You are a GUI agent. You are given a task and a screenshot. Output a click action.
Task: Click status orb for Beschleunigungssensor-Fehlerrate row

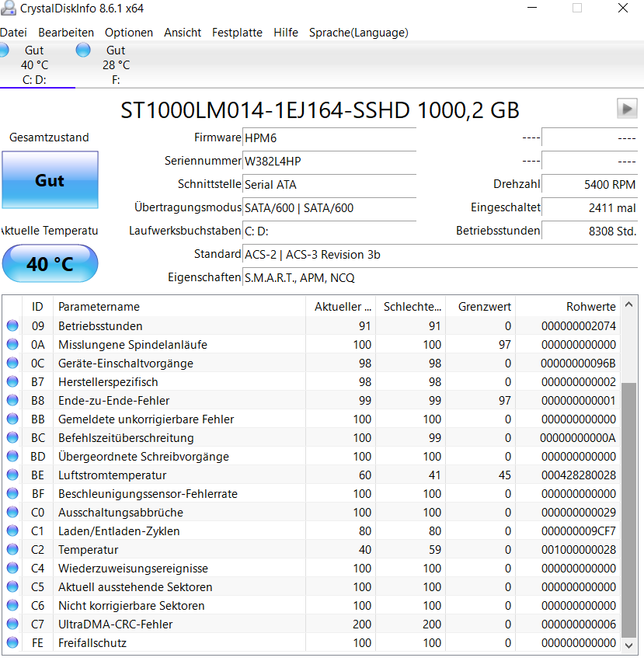point(12,493)
